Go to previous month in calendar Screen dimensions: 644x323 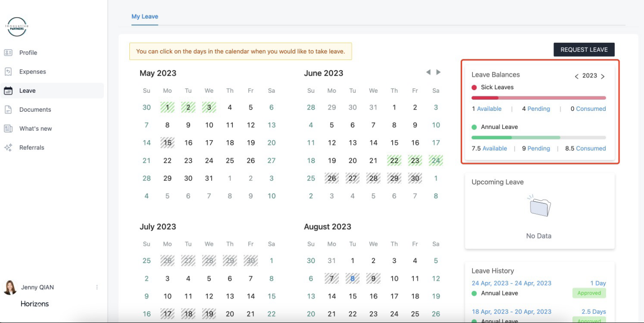pos(428,72)
